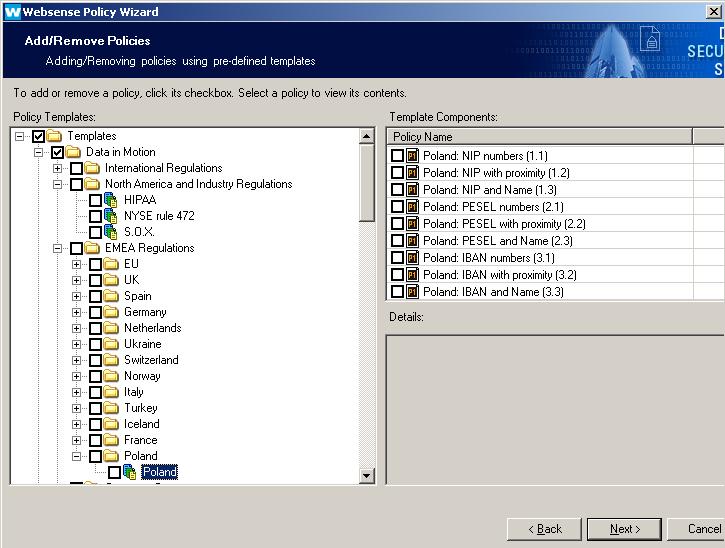The width and height of the screenshot is (725, 548).
Task: Click the NYSE rule 472 template icon
Action: pyautogui.click(x=111, y=216)
